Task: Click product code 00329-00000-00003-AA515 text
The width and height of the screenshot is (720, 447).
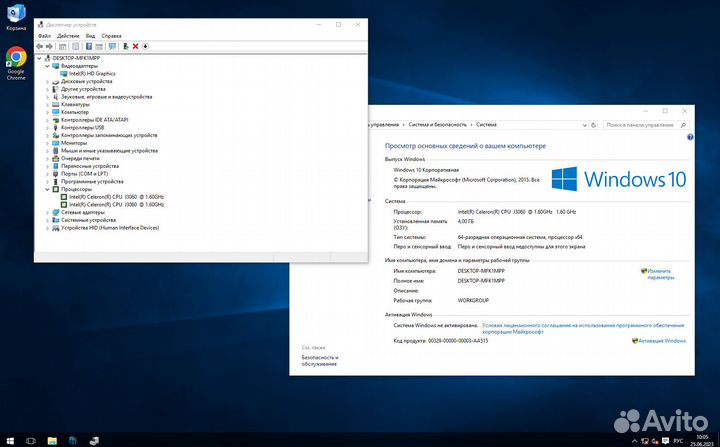Action: point(458,341)
